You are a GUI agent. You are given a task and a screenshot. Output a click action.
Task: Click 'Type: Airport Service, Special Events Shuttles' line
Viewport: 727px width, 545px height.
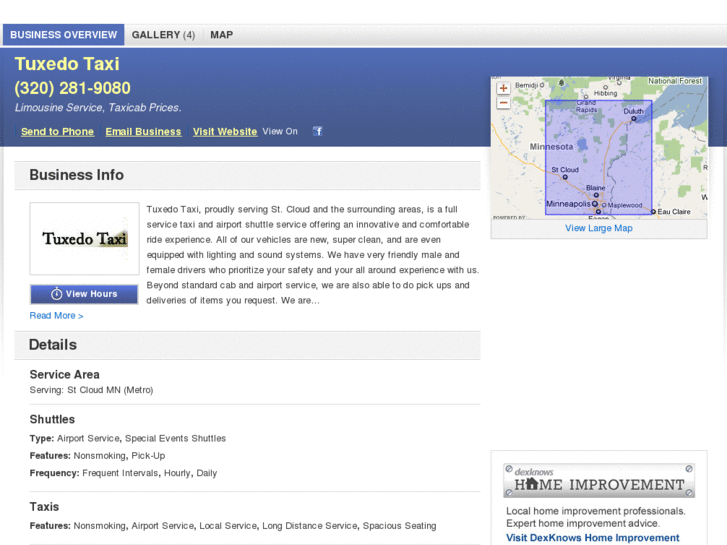[x=128, y=438]
